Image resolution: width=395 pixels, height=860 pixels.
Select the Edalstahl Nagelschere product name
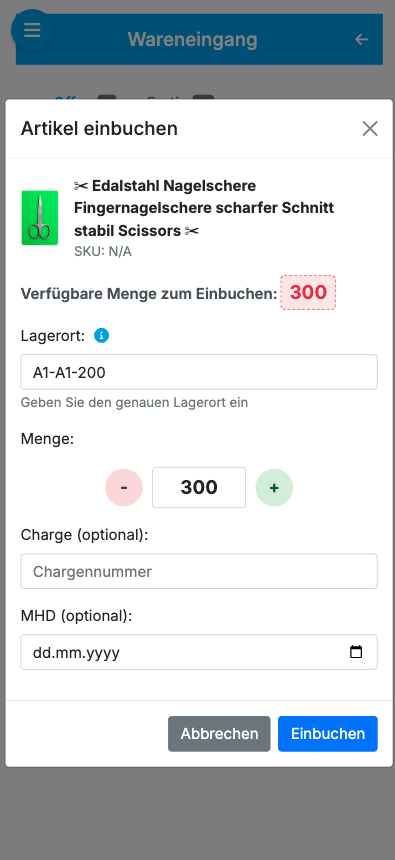coord(204,208)
